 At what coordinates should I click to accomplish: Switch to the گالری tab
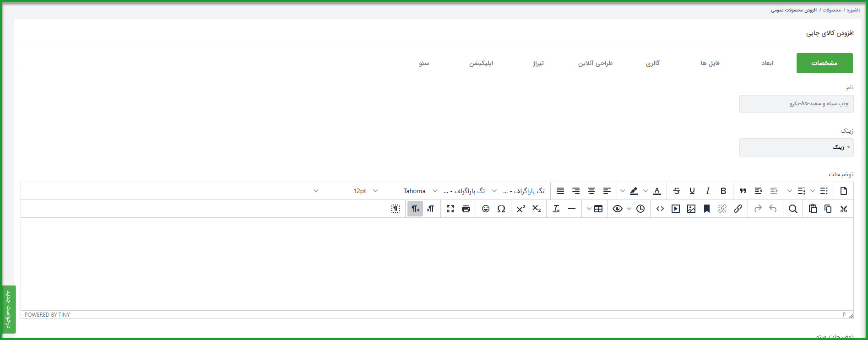(x=653, y=63)
